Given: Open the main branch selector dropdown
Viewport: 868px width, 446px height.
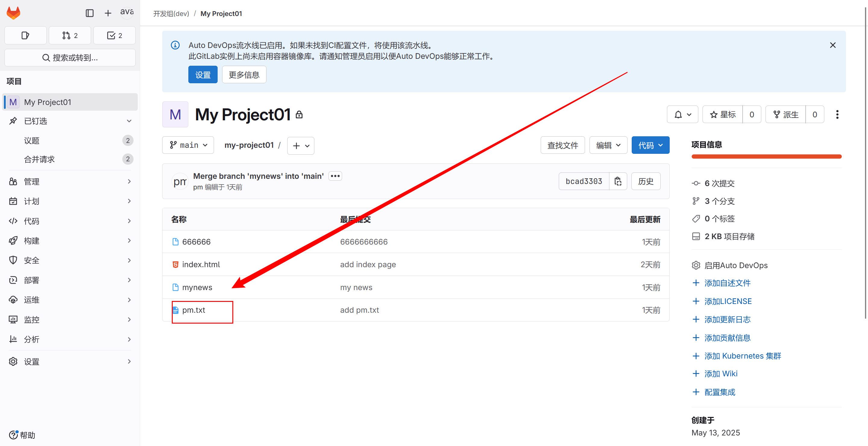Looking at the screenshot, I should click(188, 145).
